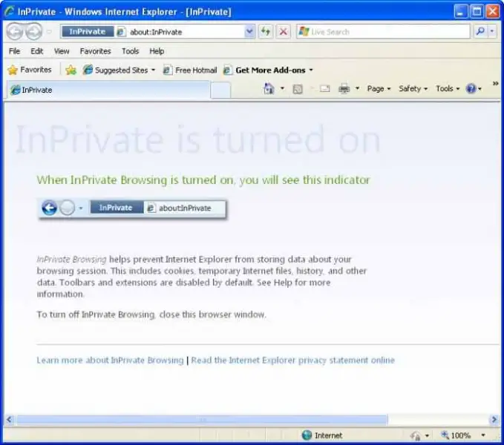This screenshot has width=504, height=445.
Task: Click the Internet Explorer title bar icon
Action: 10,12
